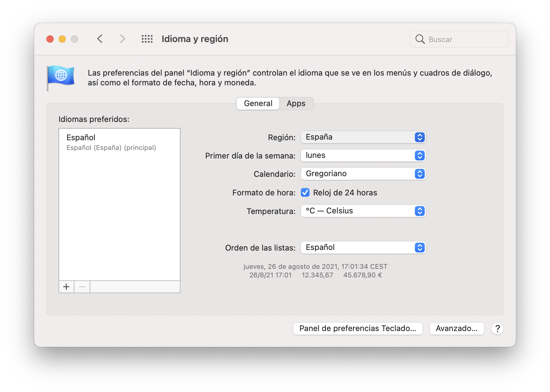
Task: Open the Región dropdown showing España
Action: point(363,137)
